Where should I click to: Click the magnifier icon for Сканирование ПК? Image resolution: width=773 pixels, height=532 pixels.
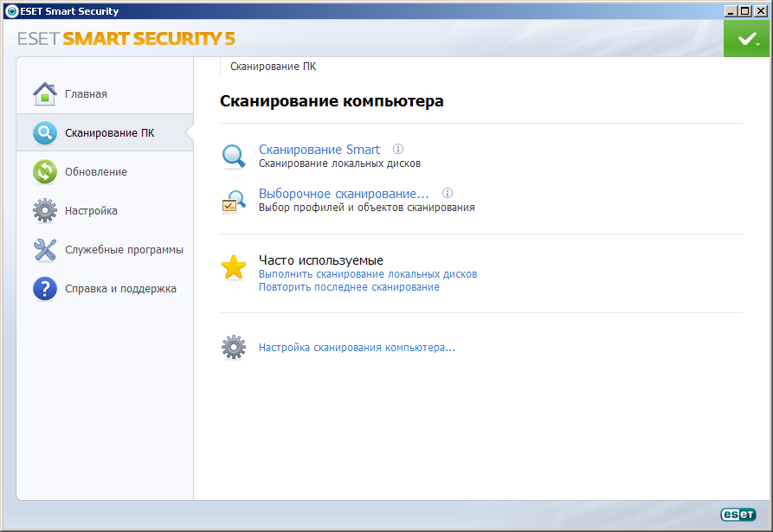point(45,133)
